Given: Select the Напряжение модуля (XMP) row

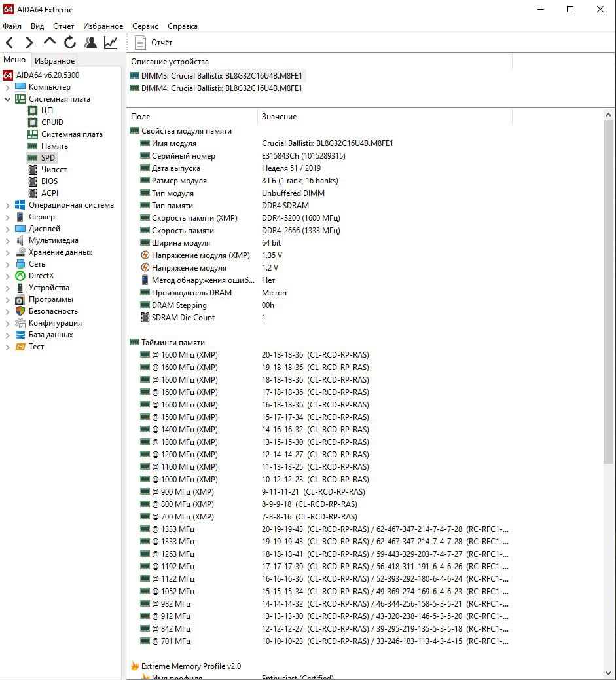Looking at the screenshot, I should tap(321, 255).
